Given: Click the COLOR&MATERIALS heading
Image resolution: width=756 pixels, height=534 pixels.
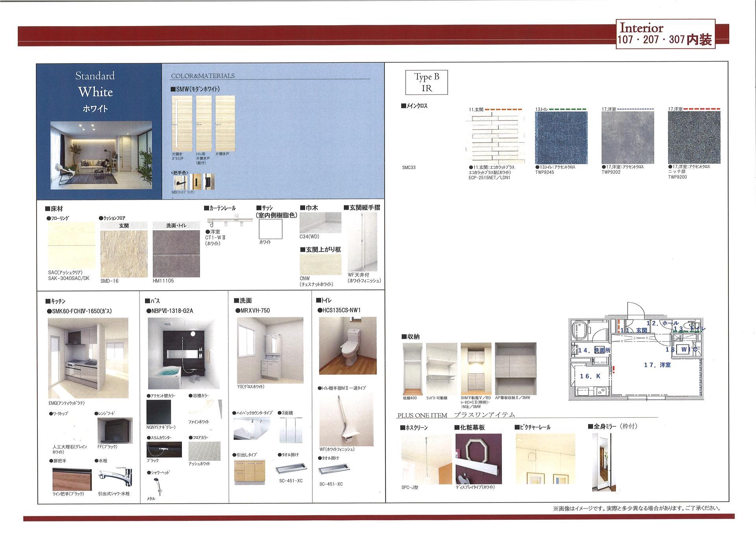Looking at the screenshot, I should 203,76.
